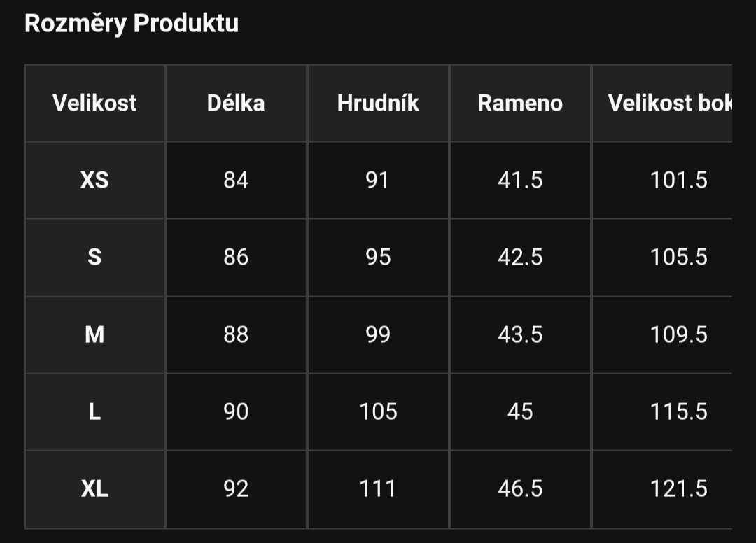Click the Rozměry Produktu heading
The height and width of the screenshot is (543, 756).
(131, 24)
